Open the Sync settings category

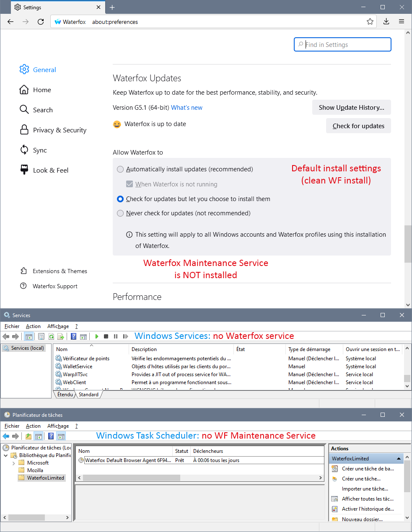[x=33, y=150]
